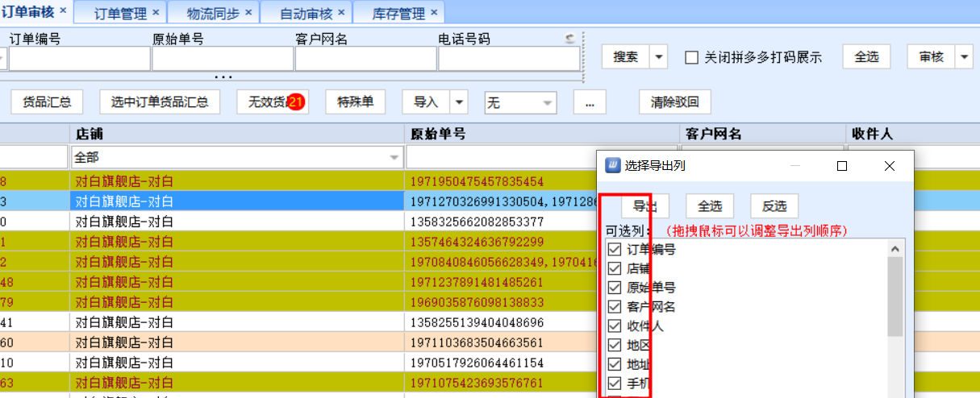This screenshot has width=980, height=398.
Task: Close the 物流同步 tab using its × icon
Action: coord(248,13)
